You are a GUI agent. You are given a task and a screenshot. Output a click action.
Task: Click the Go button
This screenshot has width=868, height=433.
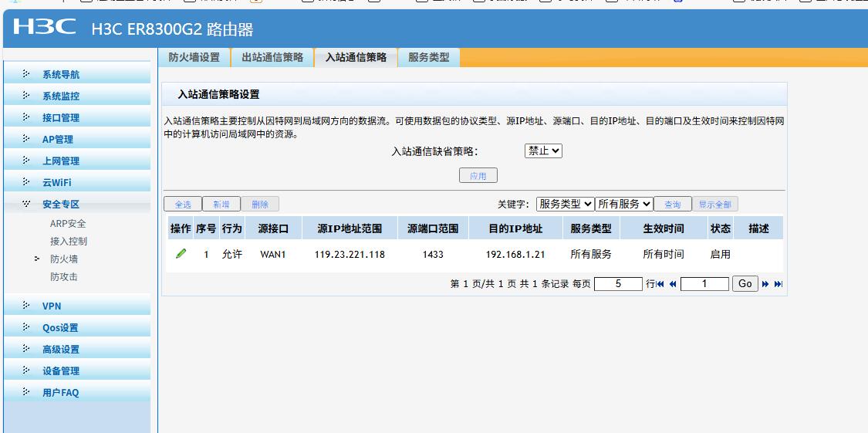(745, 283)
